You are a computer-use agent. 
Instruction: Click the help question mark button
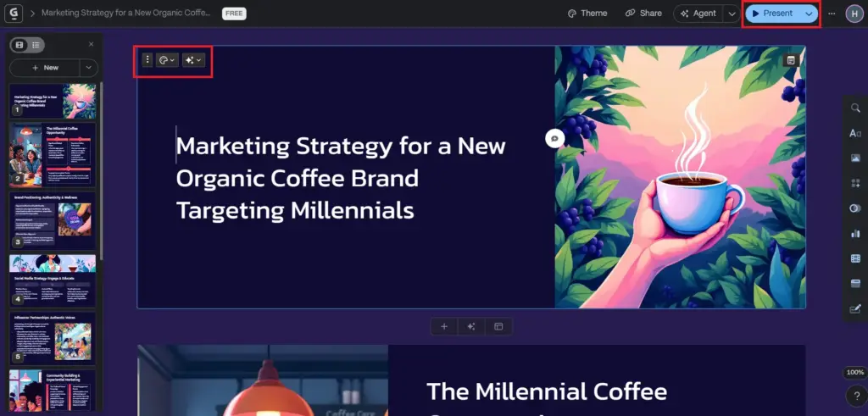click(855, 396)
